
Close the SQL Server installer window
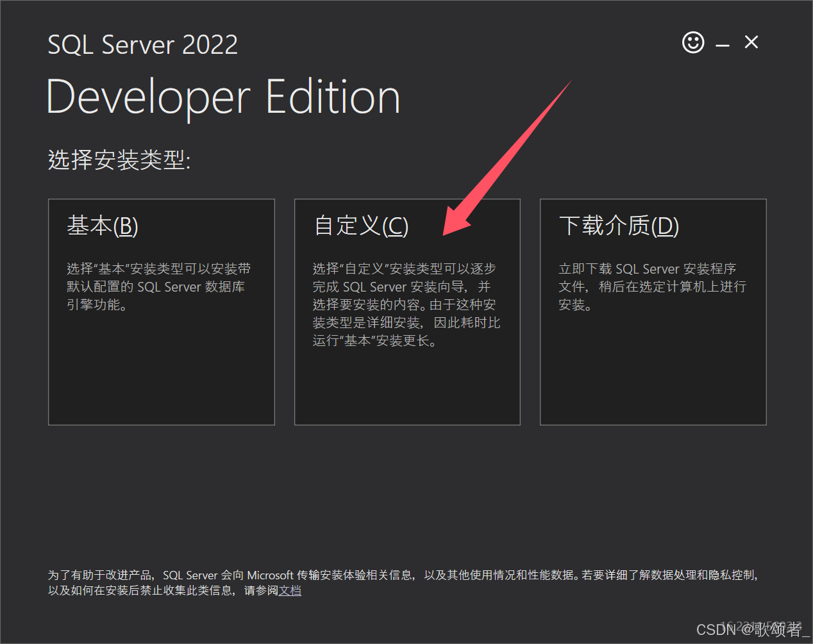tap(751, 42)
